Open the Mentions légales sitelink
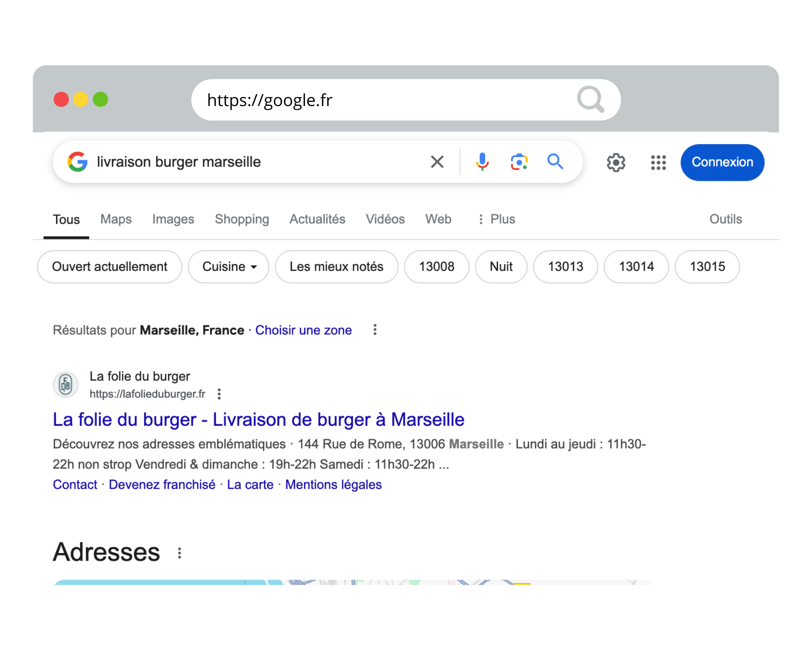Screen dimensions: 812x650 [333, 485]
